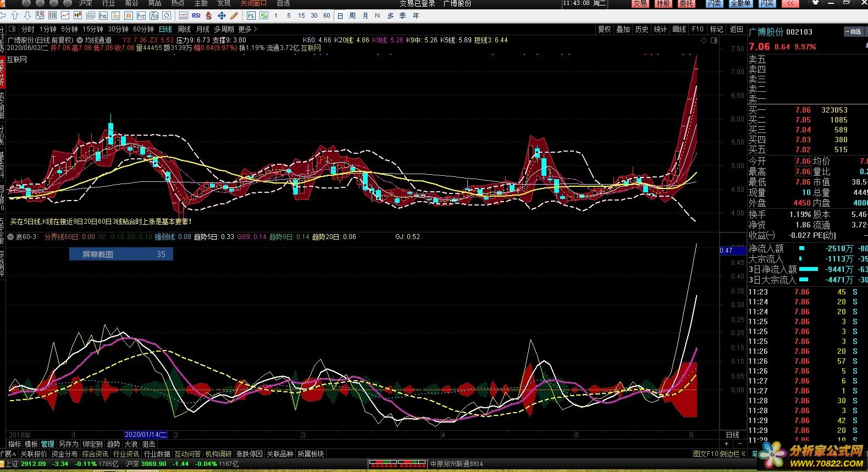868x472 pixels.
Task: Switch to the 15-minute period number button
Action: 301,15
